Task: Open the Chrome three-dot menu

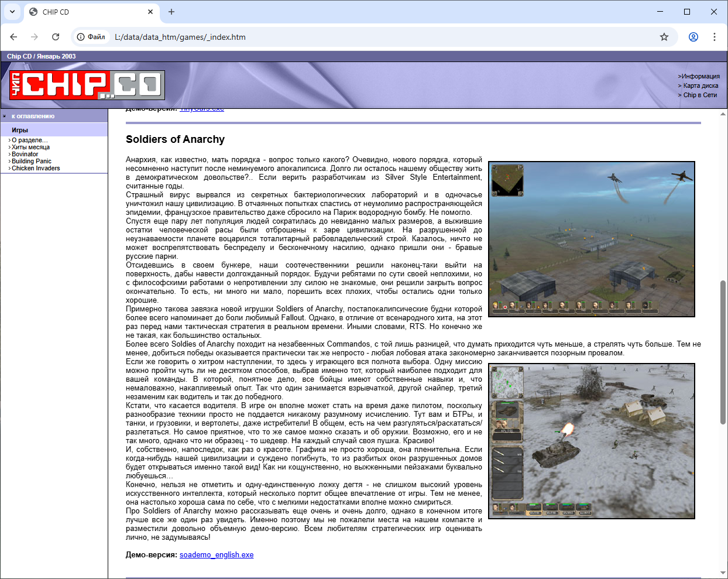Action: pos(715,37)
